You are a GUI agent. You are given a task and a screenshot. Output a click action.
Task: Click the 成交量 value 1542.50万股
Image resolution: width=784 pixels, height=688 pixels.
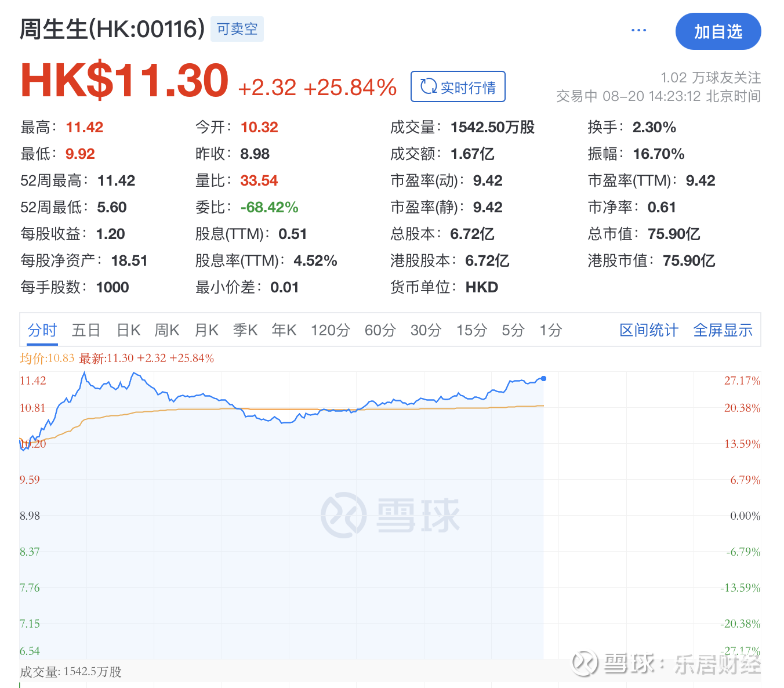click(x=493, y=127)
